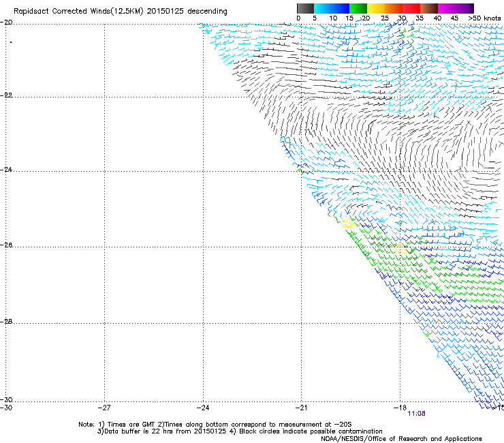
Task: Click the latitude label '-24'
Action: coord(6,169)
